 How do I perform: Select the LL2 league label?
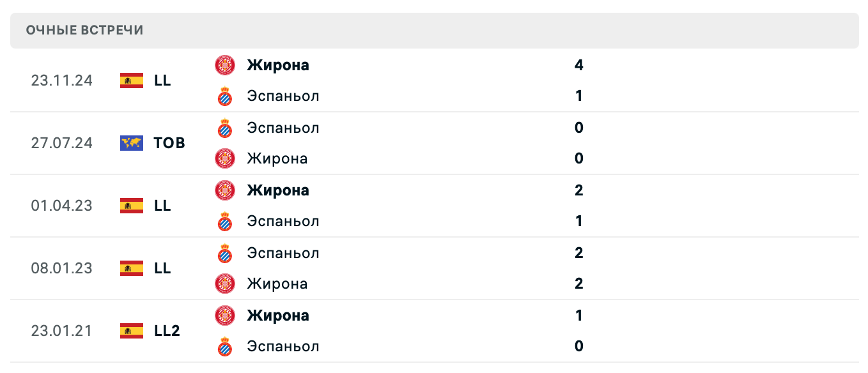tap(167, 331)
